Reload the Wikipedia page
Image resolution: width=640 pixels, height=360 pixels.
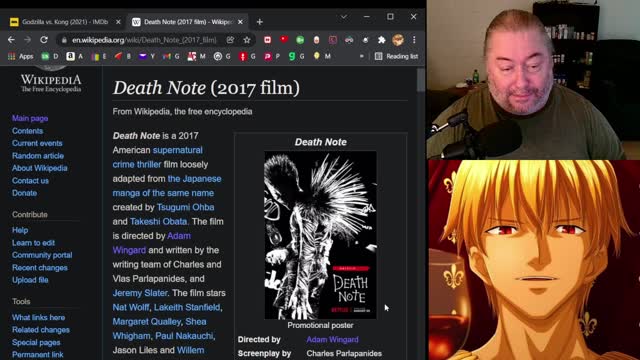pos(44,40)
